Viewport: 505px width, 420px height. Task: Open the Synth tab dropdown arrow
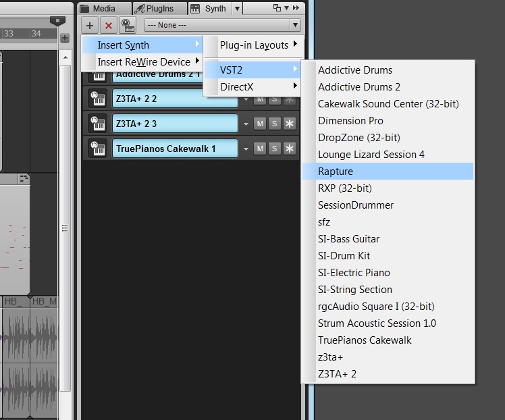click(x=238, y=8)
